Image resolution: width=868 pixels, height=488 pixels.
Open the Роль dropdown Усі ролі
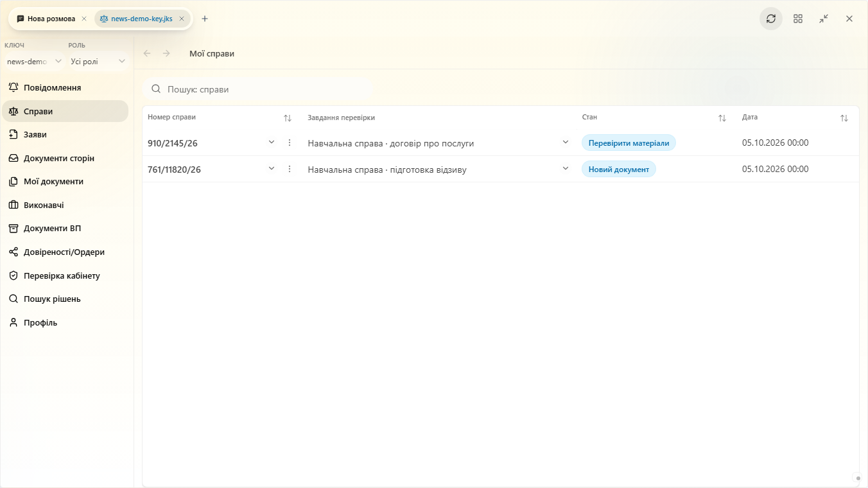[x=98, y=62]
